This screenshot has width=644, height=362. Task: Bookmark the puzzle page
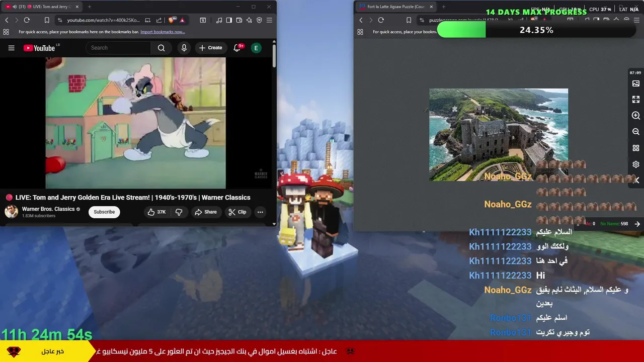409,20
